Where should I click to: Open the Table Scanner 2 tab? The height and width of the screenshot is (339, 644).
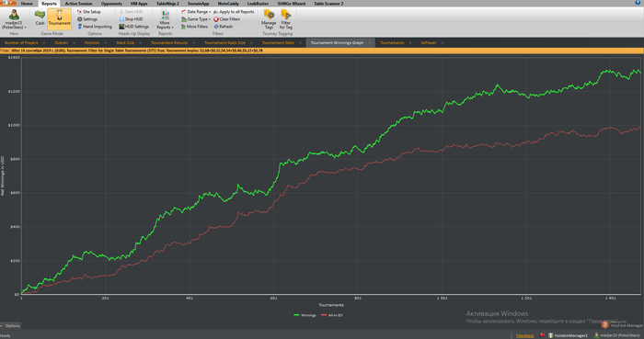coord(328,4)
